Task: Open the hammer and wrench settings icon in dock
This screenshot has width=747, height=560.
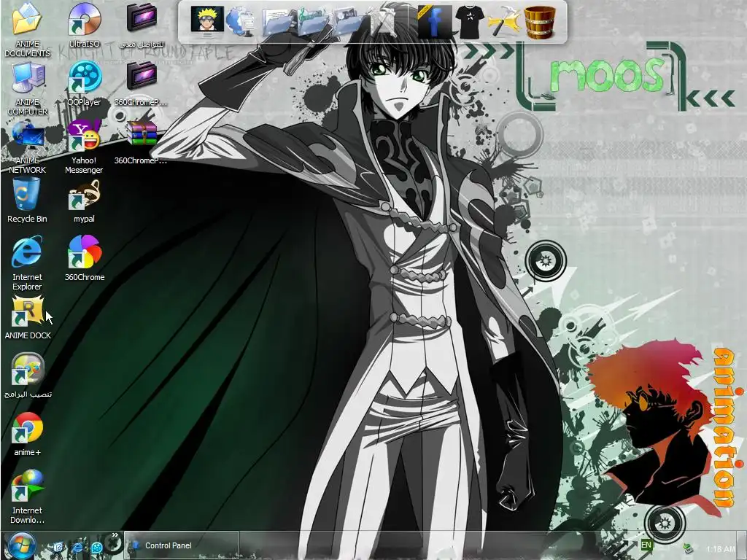Action: coord(503,22)
